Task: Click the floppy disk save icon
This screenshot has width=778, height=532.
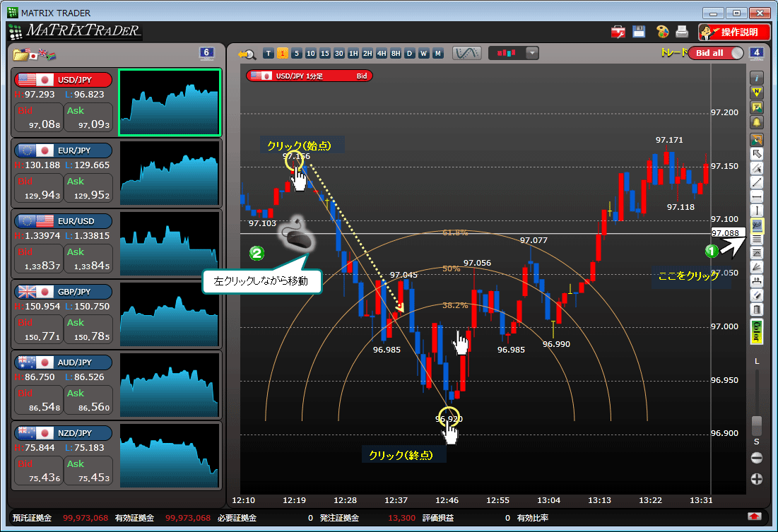Action: pyautogui.click(x=639, y=32)
